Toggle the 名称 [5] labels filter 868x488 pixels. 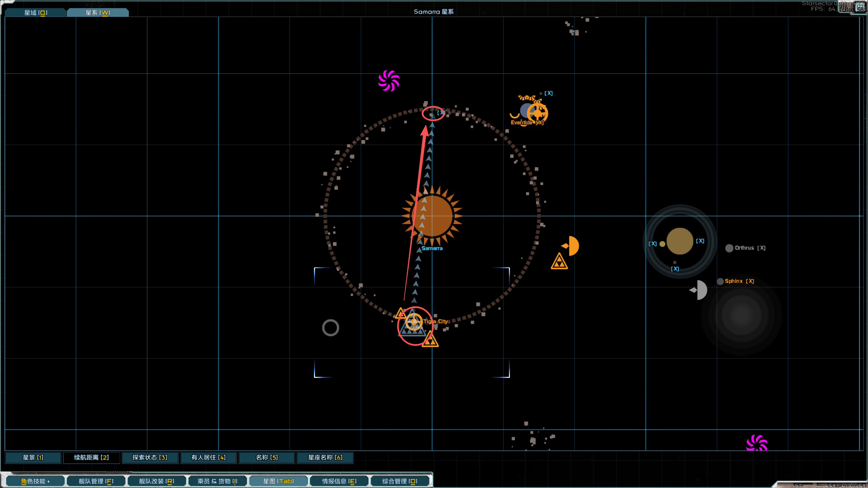click(267, 457)
